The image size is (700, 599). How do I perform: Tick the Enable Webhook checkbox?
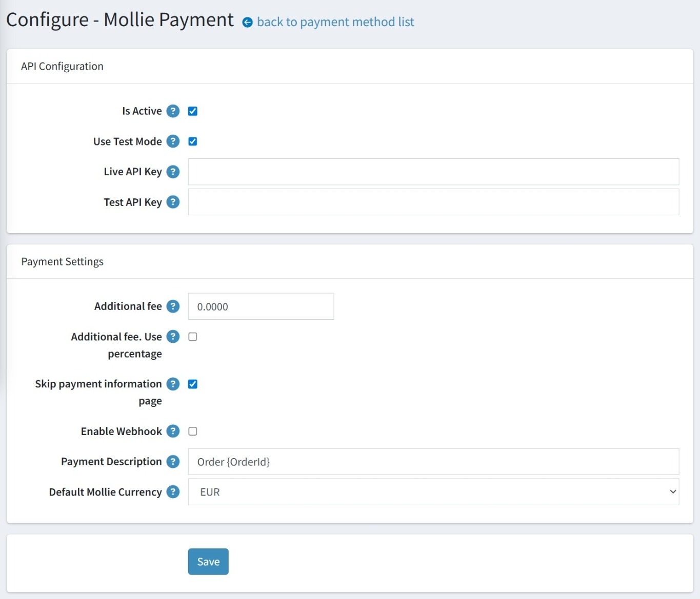coord(193,431)
